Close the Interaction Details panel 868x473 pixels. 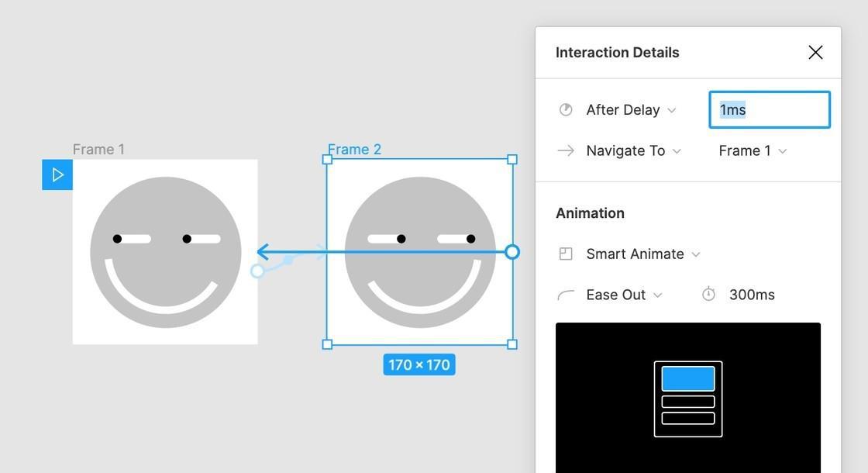[815, 52]
